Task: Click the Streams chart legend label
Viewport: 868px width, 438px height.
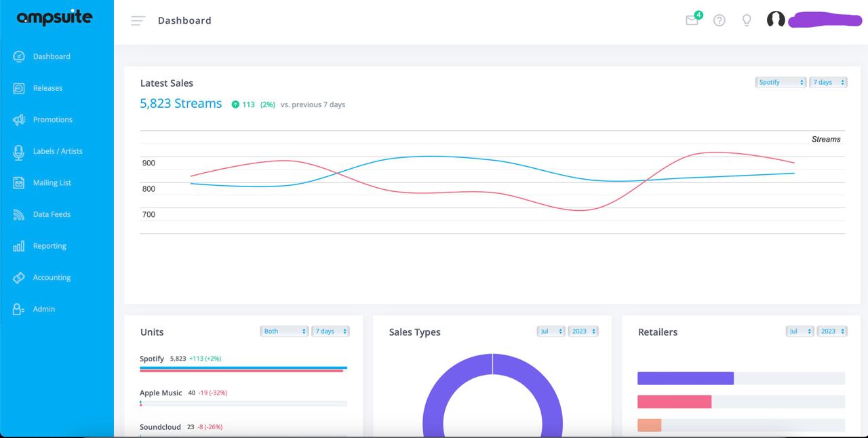Action: [x=826, y=139]
